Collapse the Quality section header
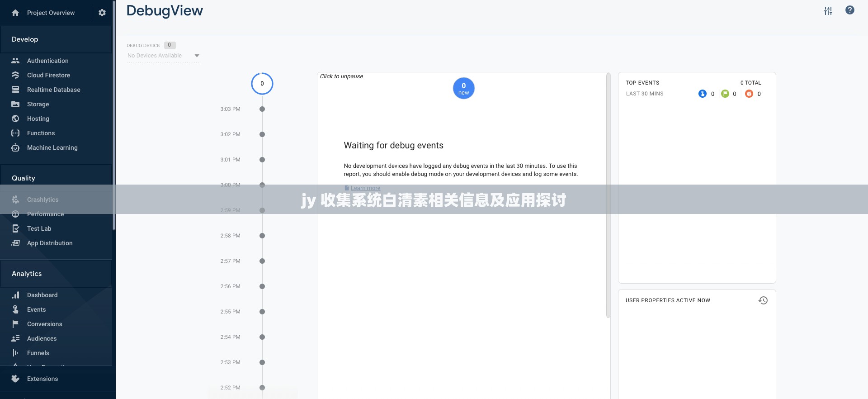Image resolution: width=868 pixels, height=399 pixels. [56, 178]
